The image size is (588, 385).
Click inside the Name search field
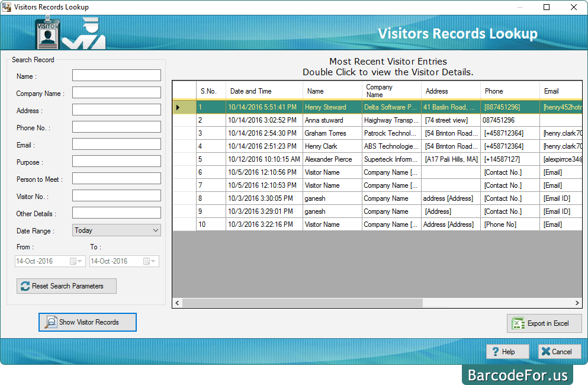click(116, 75)
